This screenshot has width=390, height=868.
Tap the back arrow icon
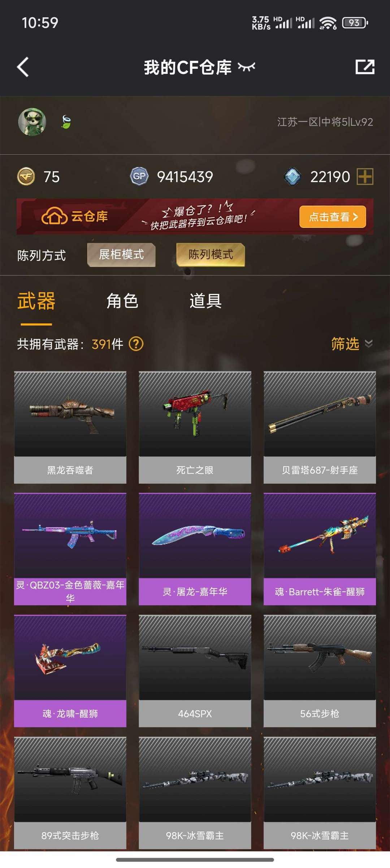coord(23,67)
